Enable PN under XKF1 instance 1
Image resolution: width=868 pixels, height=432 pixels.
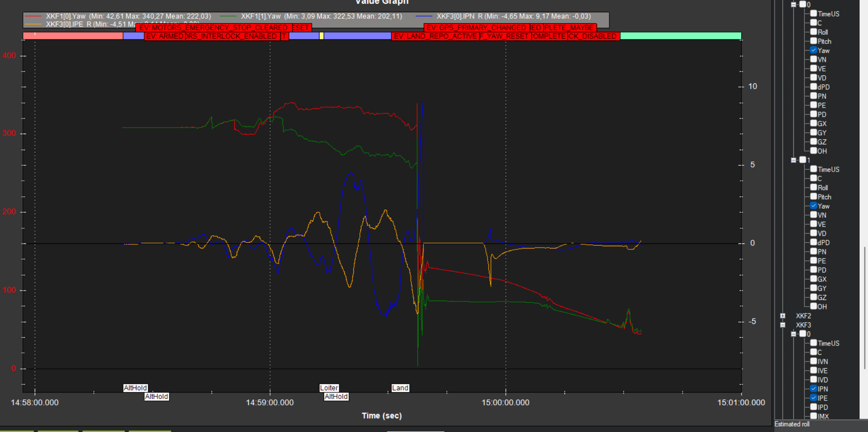coord(814,252)
